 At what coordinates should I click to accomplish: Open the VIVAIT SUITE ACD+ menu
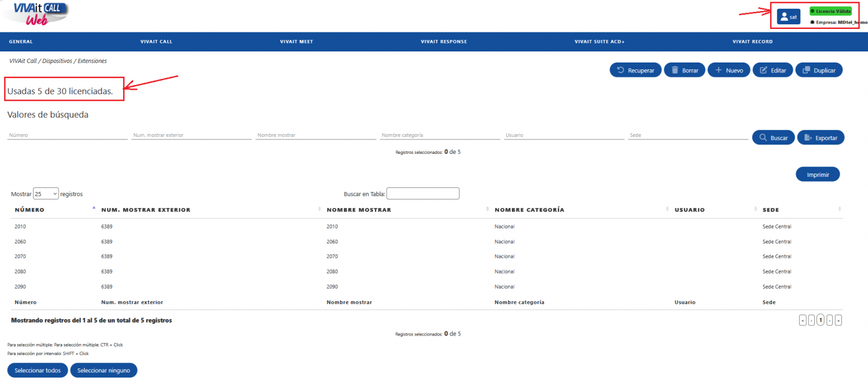click(599, 42)
